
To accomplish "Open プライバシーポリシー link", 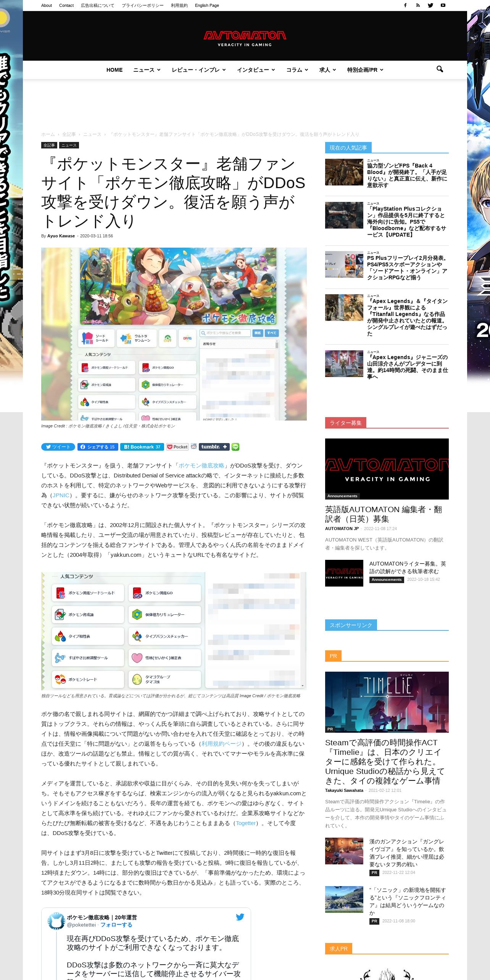I will click(143, 5).
